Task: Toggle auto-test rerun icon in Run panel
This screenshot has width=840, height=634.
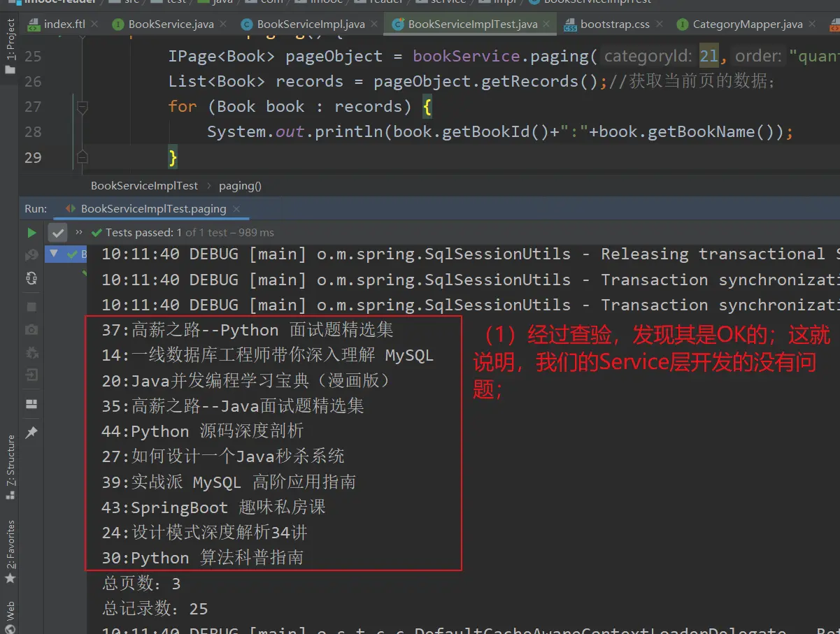Action: point(31,278)
